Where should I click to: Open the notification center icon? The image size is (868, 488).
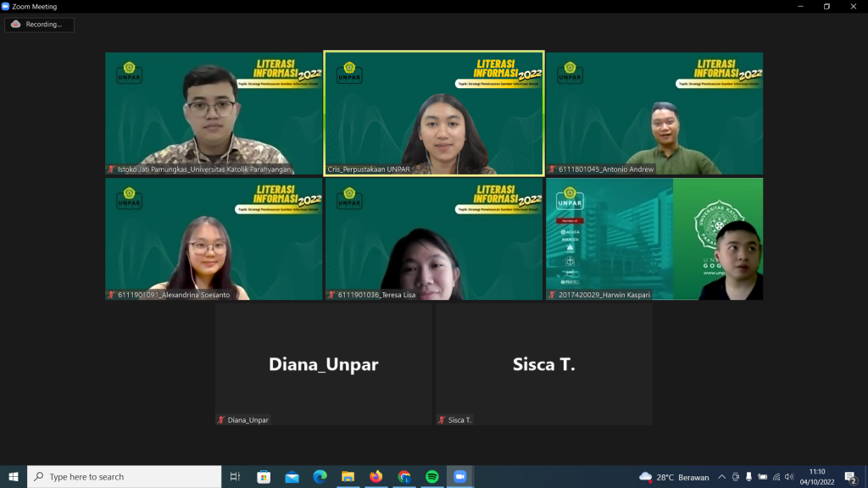tap(850, 477)
